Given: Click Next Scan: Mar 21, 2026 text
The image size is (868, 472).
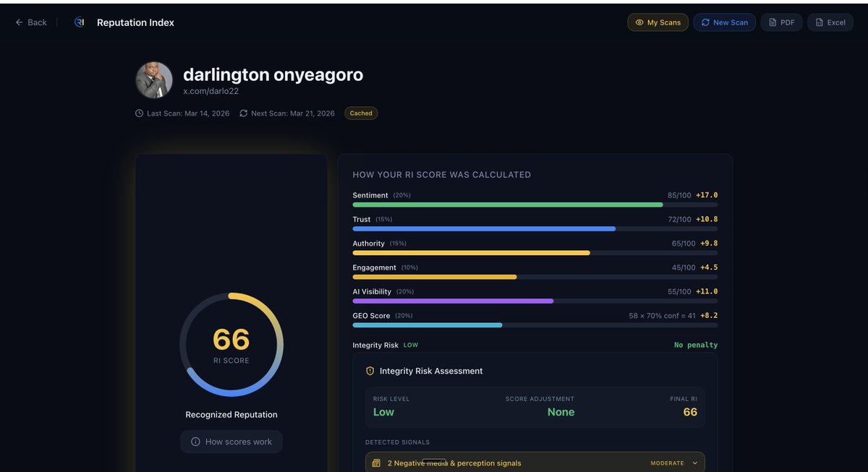Looking at the screenshot, I should point(293,113).
